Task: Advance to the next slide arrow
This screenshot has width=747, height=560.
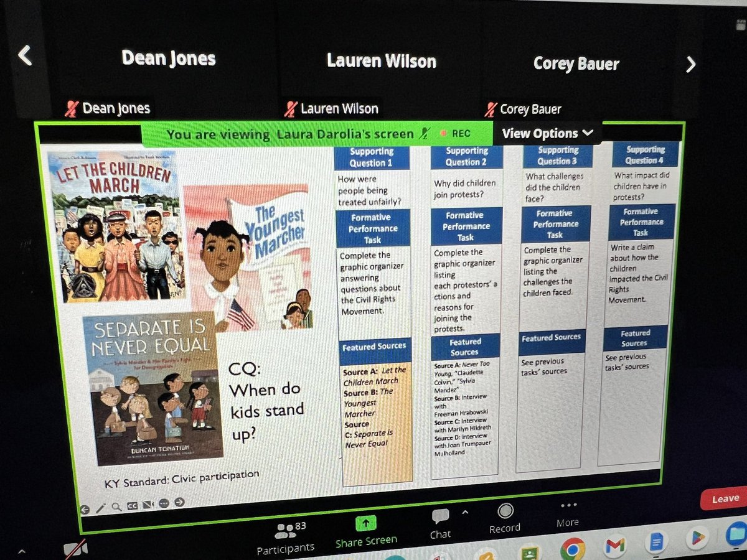Action: tap(179, 502)
